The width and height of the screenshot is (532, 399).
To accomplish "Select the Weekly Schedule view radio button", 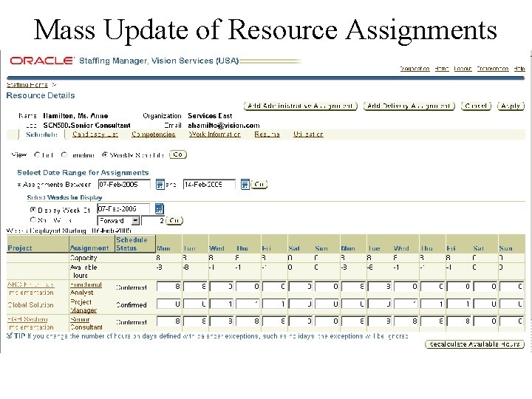I will (105, 154).
